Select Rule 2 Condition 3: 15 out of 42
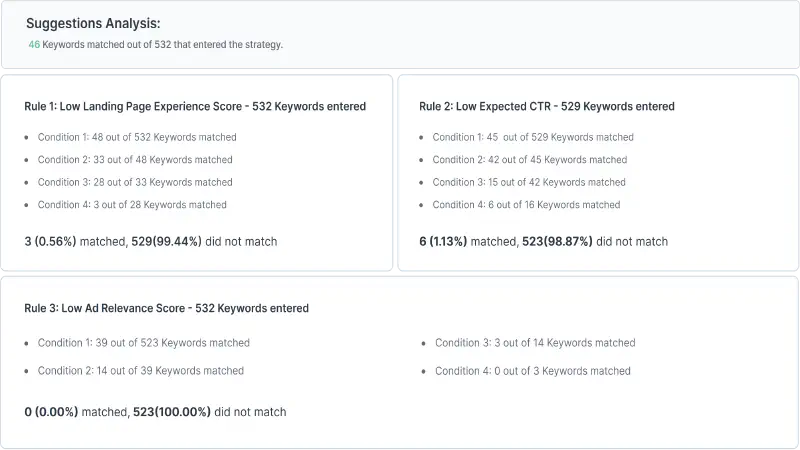 coord(529,182)
